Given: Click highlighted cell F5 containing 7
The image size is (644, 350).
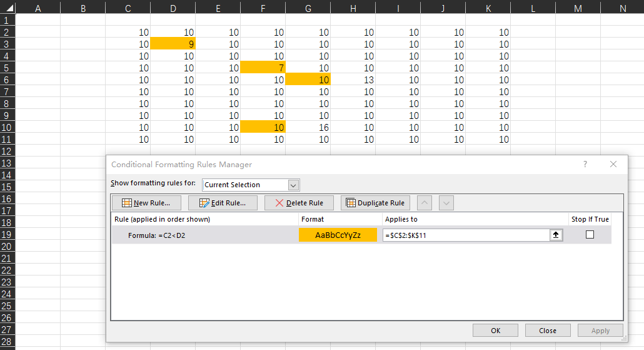Looking at the screenshot, I should 263,68.
